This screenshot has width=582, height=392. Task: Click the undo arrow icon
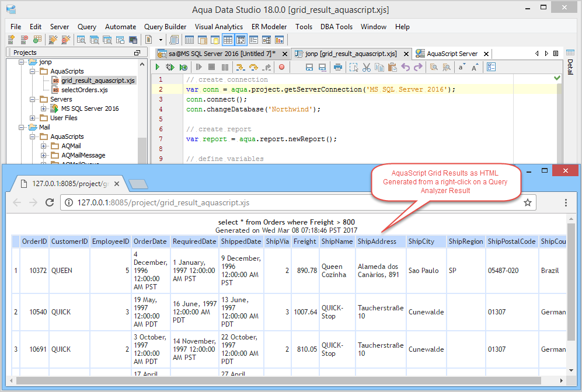pyautogui.click(x=405, y=67)
